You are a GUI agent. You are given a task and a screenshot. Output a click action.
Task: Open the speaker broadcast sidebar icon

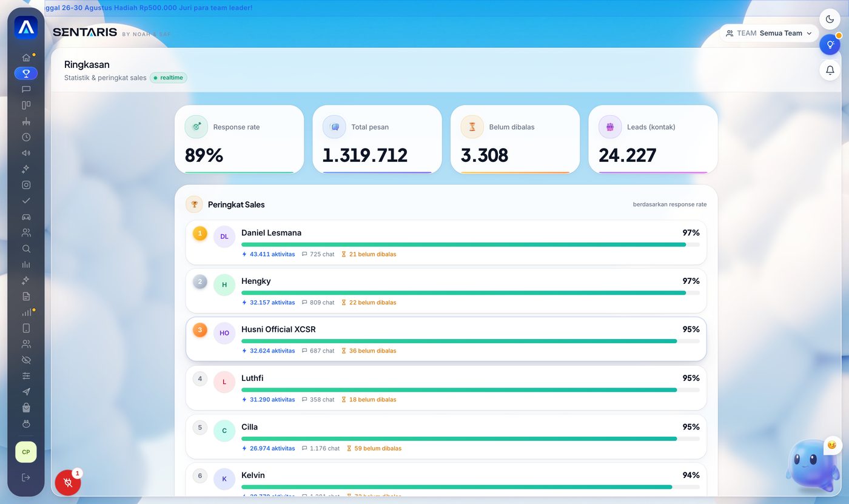coord(26,153)
